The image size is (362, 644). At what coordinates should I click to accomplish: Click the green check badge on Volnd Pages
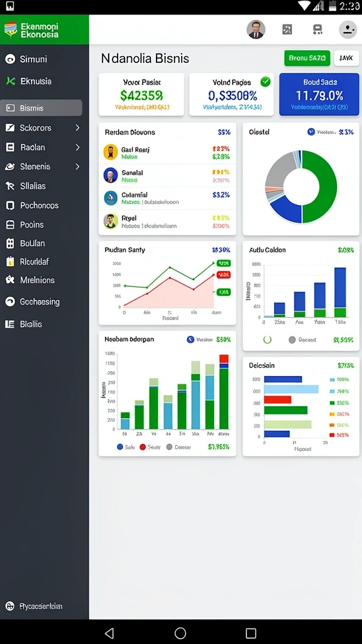tap(266, 82)
